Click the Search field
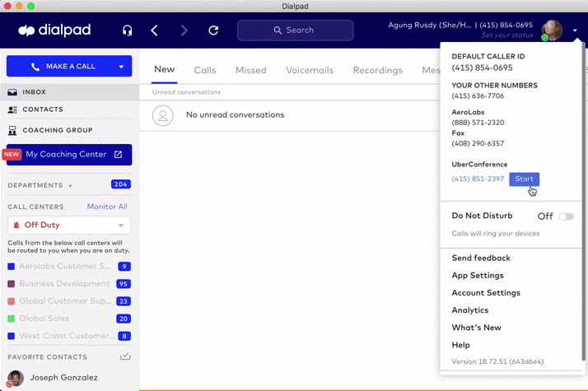 pyautogui.click(x=295, y=30)
